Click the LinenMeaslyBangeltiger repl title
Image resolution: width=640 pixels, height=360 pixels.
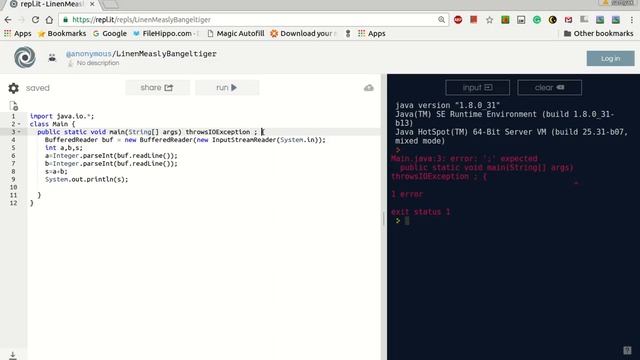click(x=166, y=54)
